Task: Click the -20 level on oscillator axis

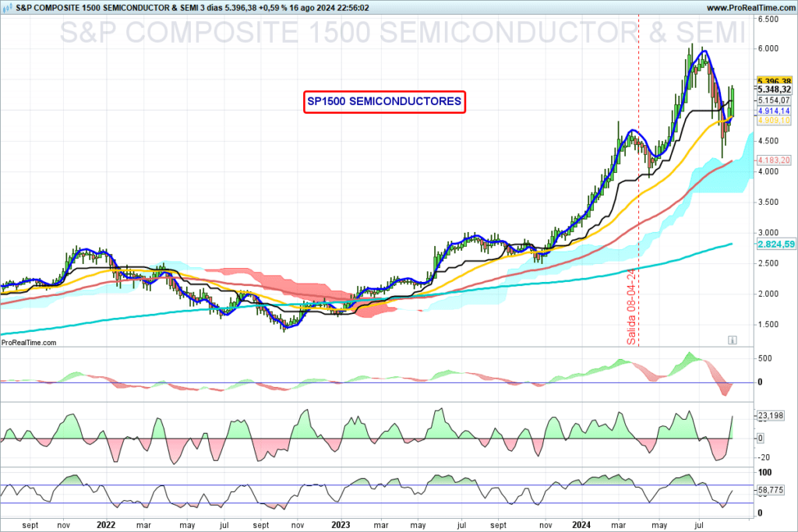Action: click(764, 457)
